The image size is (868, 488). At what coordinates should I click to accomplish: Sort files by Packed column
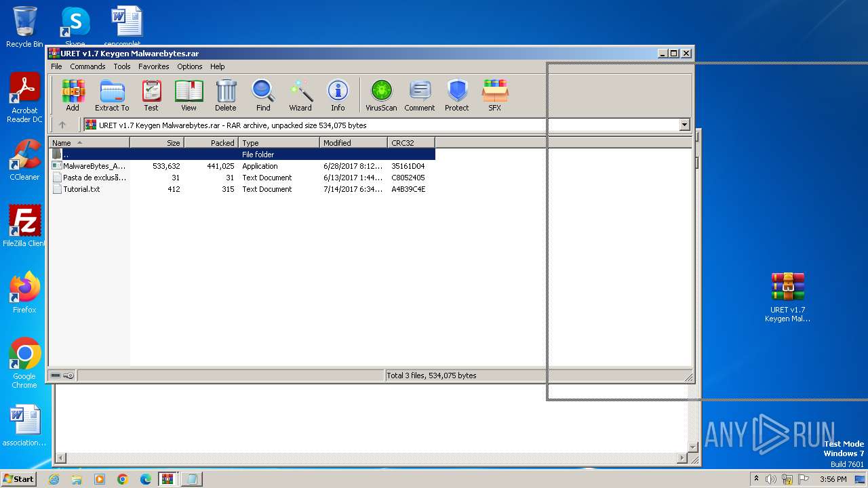(x=211, y=142)
